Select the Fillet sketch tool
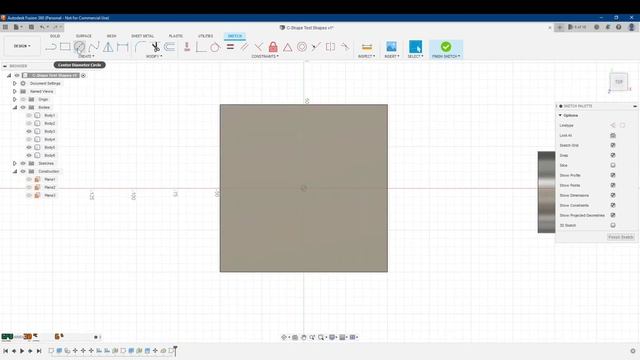The width and height of the screenshot is (640, 360). tap(140, 47)
